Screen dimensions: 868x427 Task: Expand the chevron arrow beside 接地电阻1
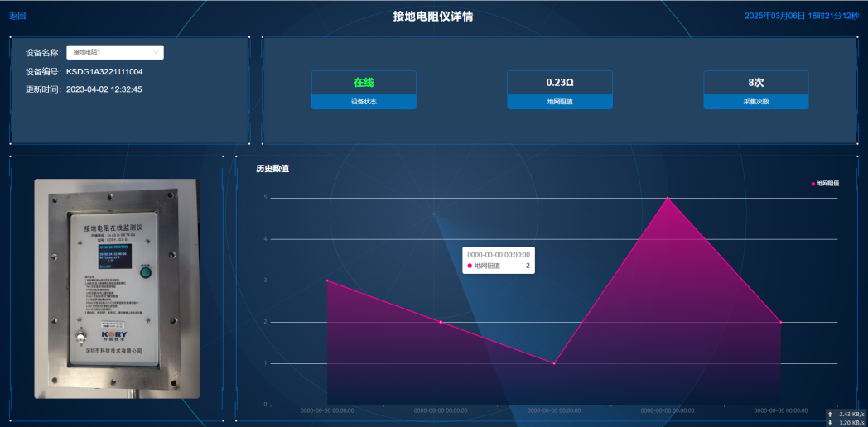[156, 52]
